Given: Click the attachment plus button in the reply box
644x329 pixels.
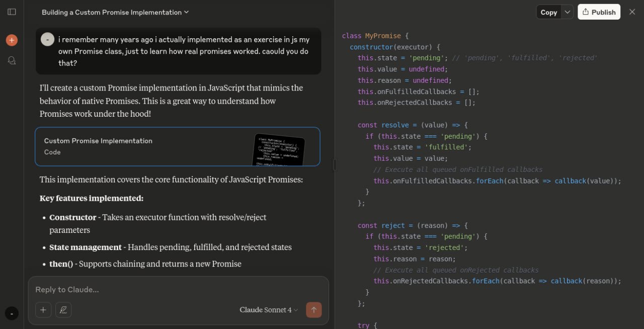Looking at the screenshot, I should coord(43,310).
